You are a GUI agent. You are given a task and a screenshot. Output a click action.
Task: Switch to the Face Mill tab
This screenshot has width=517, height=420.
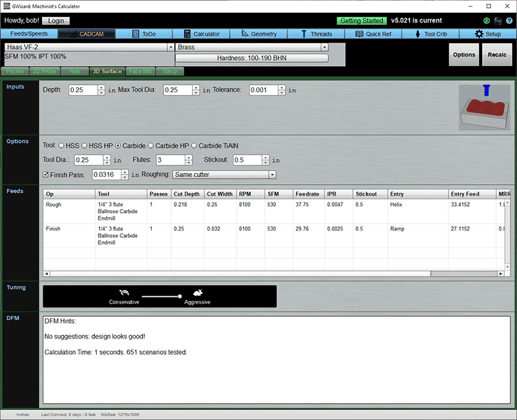[140, 72]
